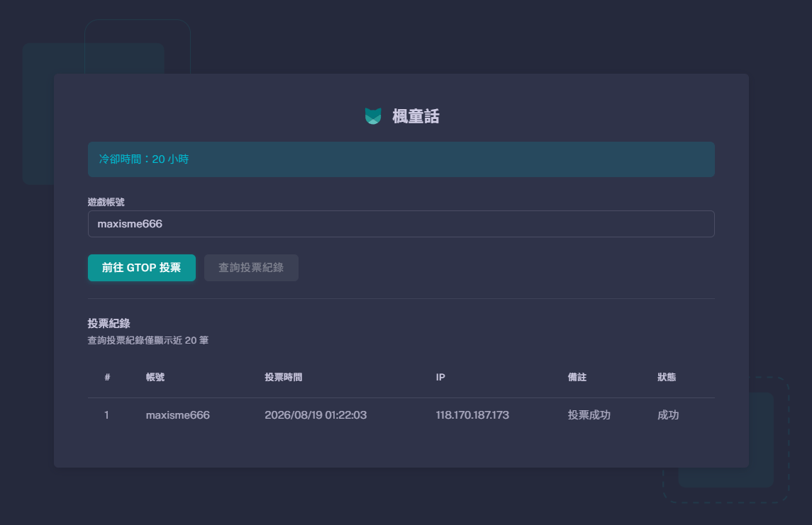Click the 狀態 column header
Image resolution: width=812 pixels, height=525 pixels.
[667, 378]
